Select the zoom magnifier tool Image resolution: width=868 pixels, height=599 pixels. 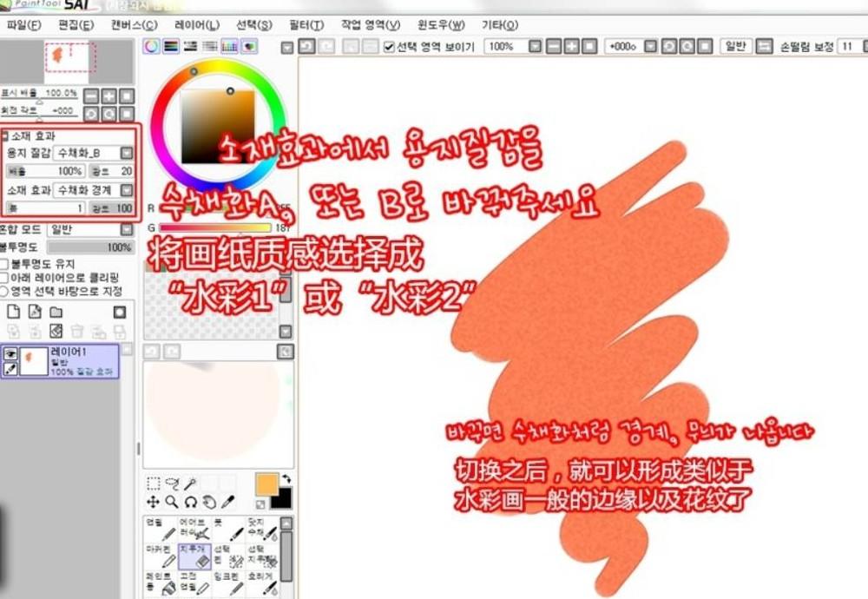coord(172,502)
